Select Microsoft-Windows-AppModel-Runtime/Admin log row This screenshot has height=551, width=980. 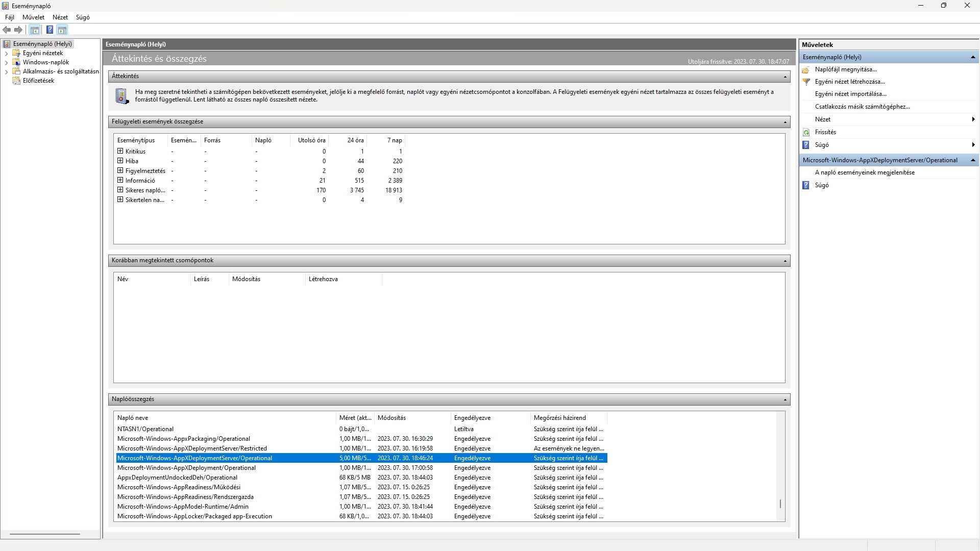tap(361, 507)
